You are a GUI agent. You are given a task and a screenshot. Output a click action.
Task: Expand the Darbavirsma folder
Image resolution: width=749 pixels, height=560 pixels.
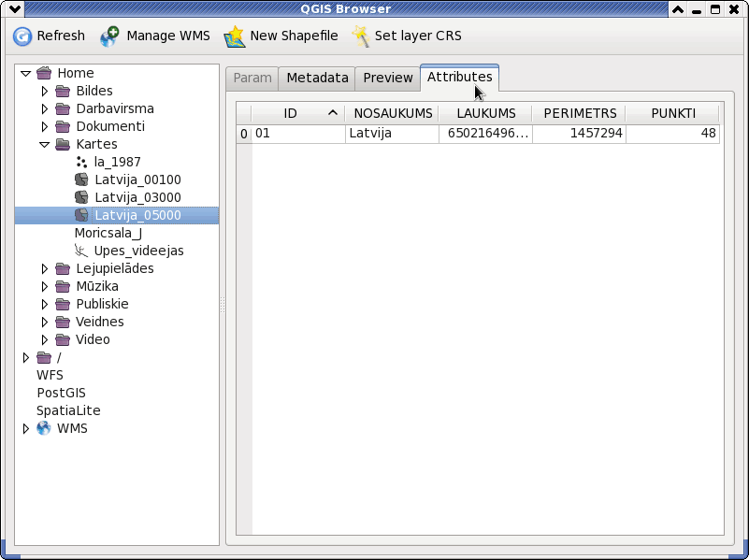[x=45, y=108]
